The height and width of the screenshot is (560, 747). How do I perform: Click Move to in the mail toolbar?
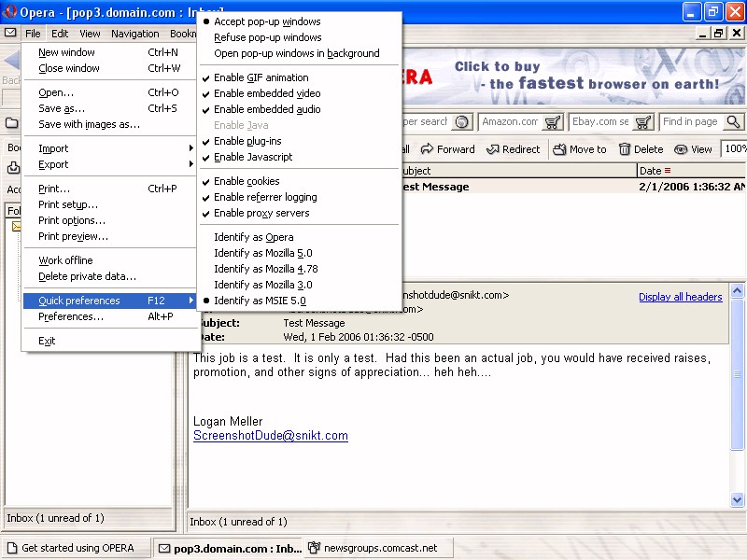(579, 149)
